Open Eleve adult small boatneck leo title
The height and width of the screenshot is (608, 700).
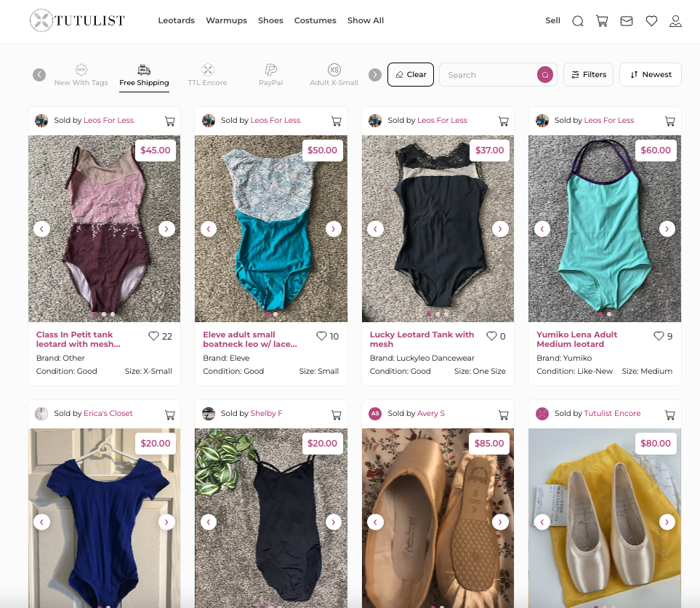pyautogui.click(x=250, y=339)
